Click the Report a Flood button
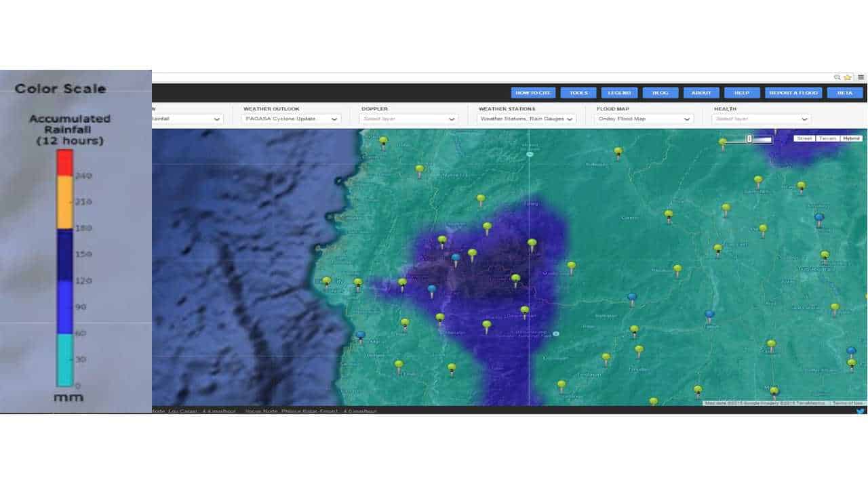Viewport: 868px width, 488px height. click(x=793, y=93)
